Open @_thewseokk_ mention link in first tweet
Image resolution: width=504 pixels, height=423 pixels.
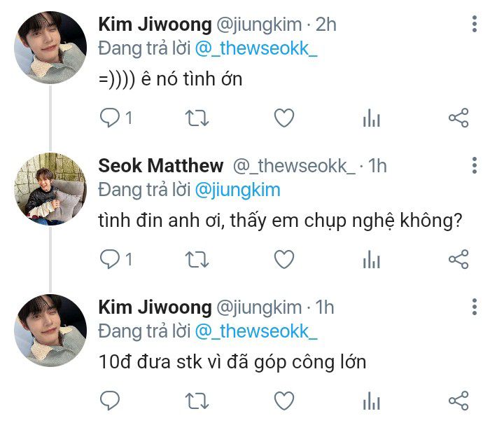(256, 49)
